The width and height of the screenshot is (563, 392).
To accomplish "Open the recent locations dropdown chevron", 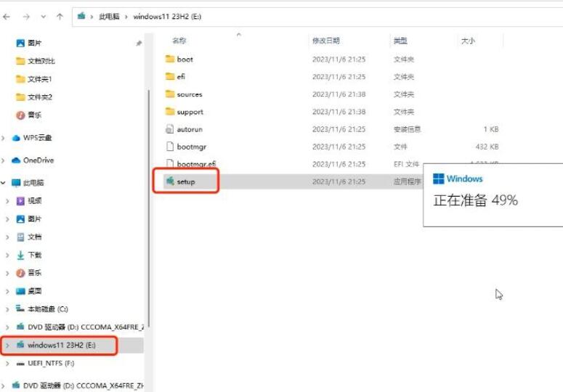I will 44,17.
